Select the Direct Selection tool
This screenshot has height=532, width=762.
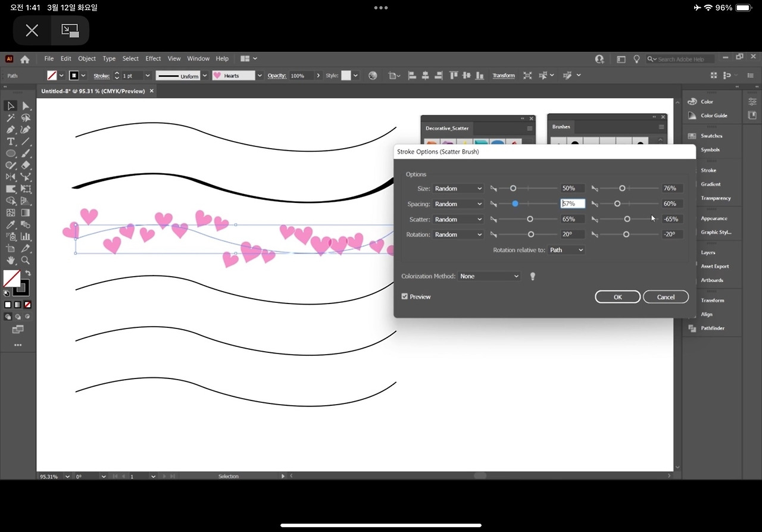click(x=26, y=106)
